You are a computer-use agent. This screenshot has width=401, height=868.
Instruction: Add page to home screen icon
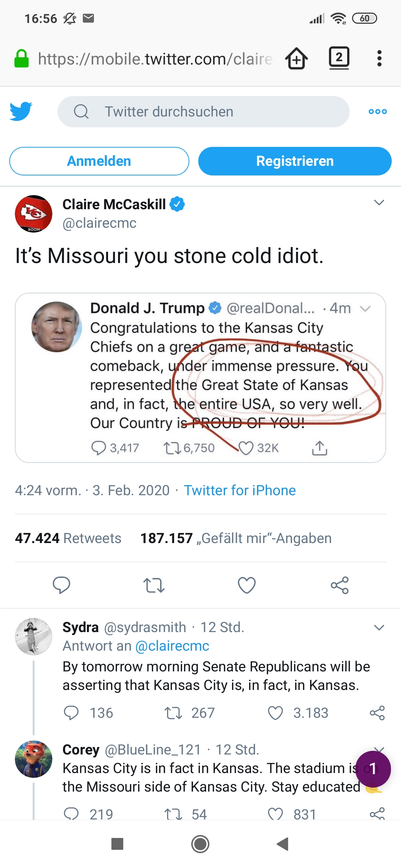pos(296,59)
